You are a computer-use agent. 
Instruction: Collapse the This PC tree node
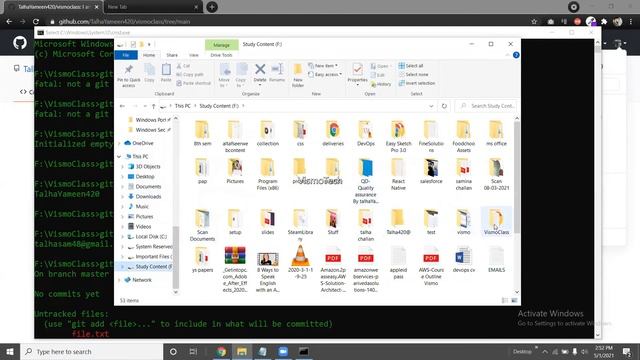[120, 157]
